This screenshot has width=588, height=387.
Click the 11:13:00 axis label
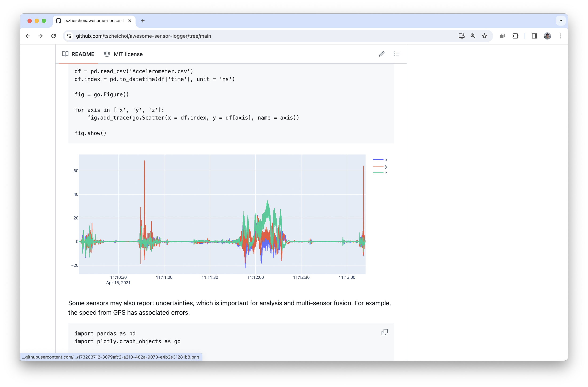[x=347, y=278]
